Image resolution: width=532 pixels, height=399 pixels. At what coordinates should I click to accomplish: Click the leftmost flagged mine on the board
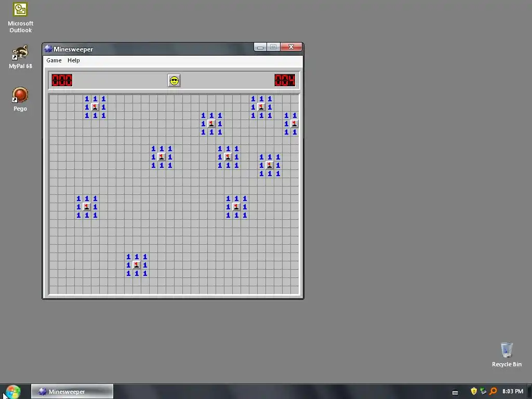[87, 207]
